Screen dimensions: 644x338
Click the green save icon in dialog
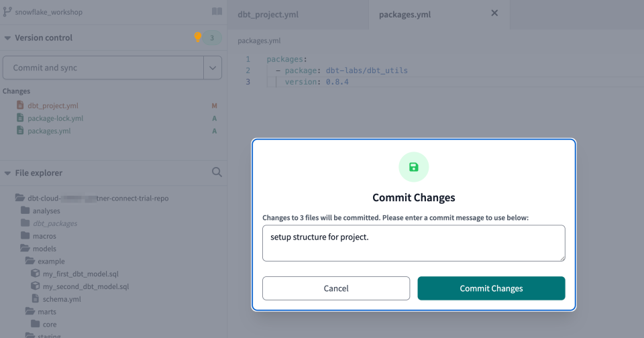coord(413,167)
